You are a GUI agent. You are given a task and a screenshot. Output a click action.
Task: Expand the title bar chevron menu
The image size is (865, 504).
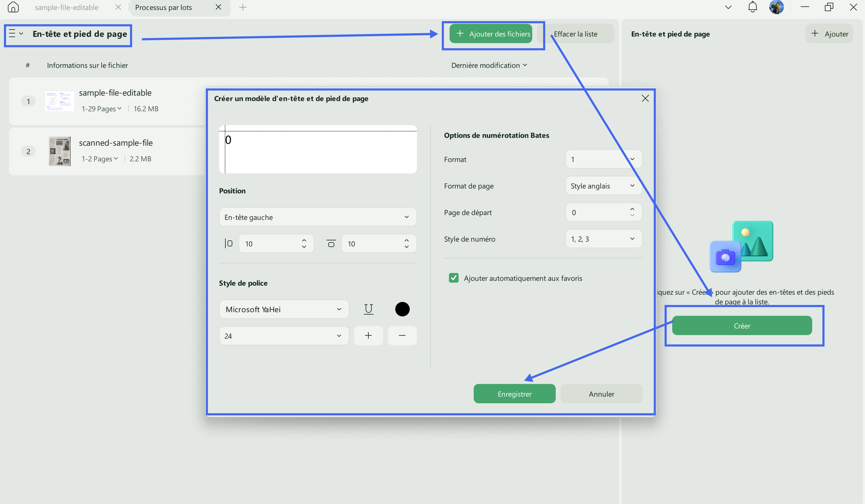click(728, 7)
